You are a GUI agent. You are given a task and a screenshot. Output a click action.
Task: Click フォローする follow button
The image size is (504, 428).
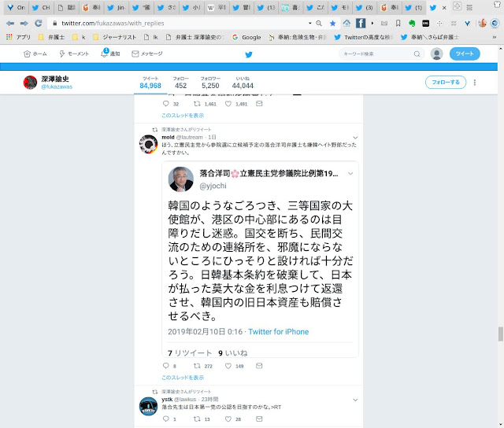pyautogui.click(x=446, y=83)
